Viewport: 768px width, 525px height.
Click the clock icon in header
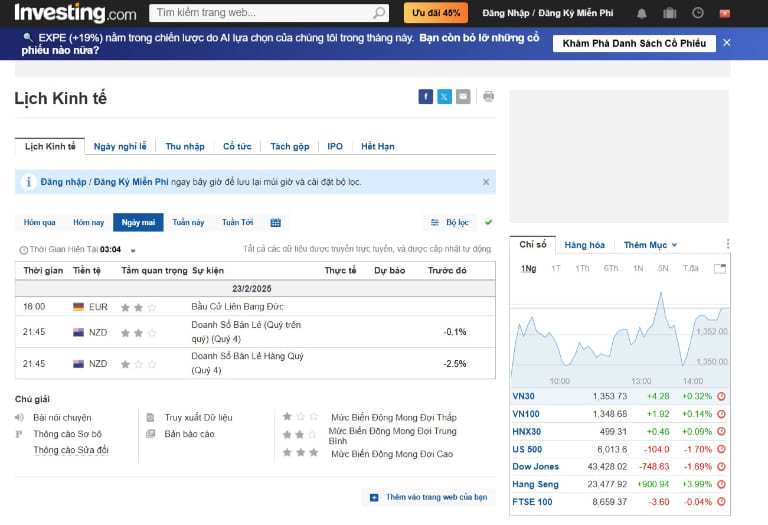(x=697, y=14)
